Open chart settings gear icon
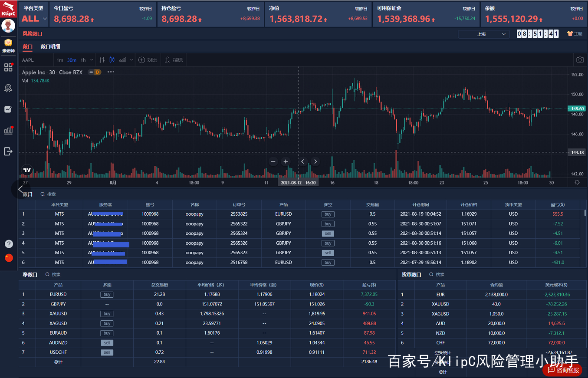Screen dimensions: 588x378 click(577, 182)
